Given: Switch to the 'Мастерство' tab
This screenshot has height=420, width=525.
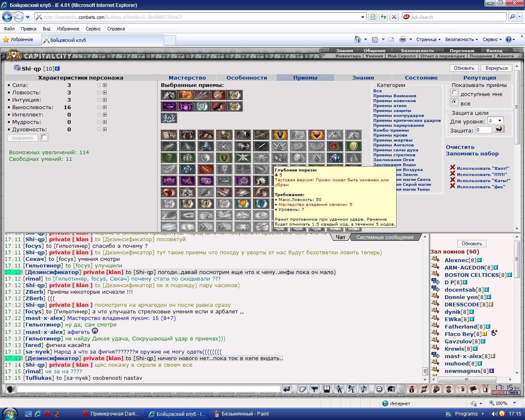Looking at the screenshot, I should [x=187, y=78].
